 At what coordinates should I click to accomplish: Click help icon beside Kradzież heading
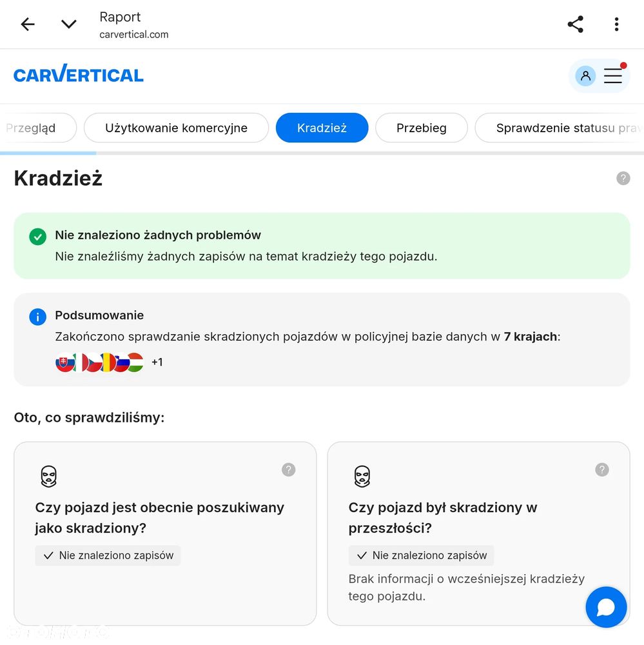click(623, 178)
